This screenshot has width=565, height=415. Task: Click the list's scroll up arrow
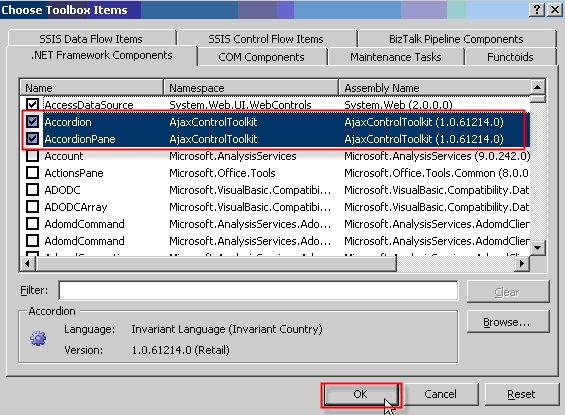(538, 87)
